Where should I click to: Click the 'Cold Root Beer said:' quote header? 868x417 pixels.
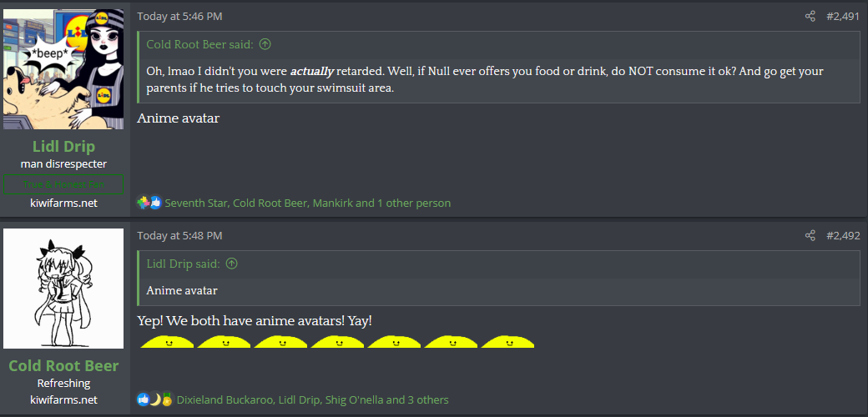pyautogui.click(x=201, y=44)
